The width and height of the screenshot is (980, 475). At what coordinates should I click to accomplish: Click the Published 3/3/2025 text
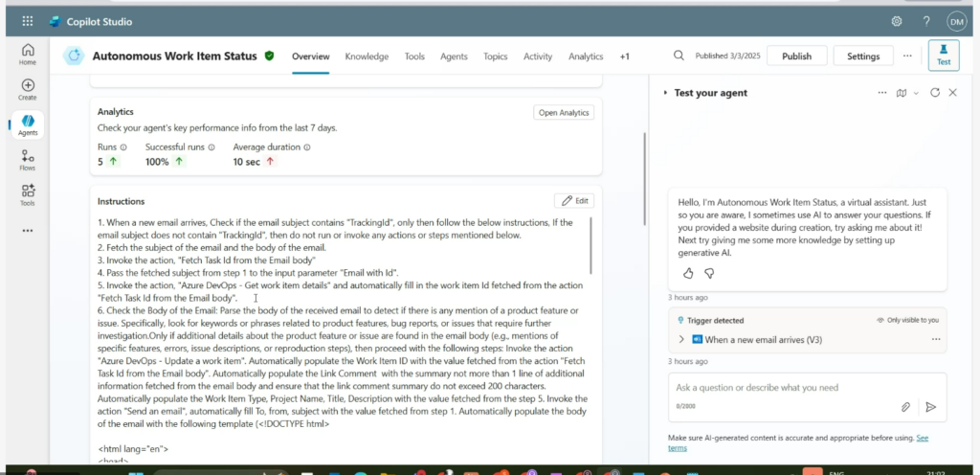point(727,56)
